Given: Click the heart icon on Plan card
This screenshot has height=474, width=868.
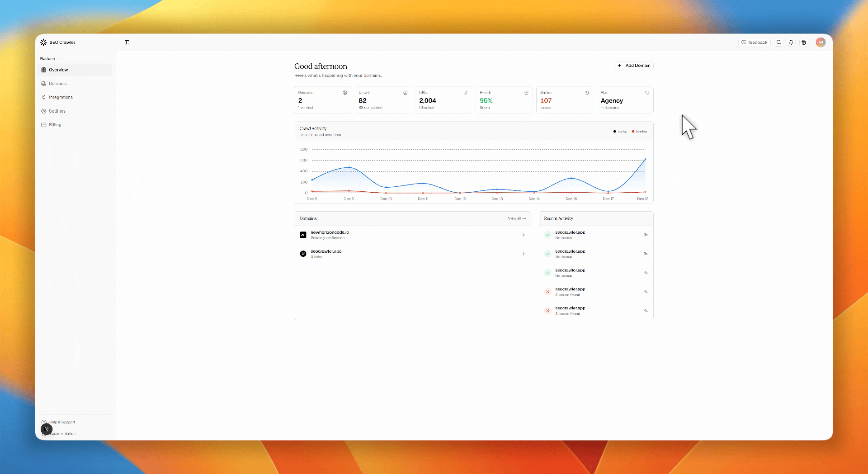Looking at the screenshot, I should tap(647, 93).
